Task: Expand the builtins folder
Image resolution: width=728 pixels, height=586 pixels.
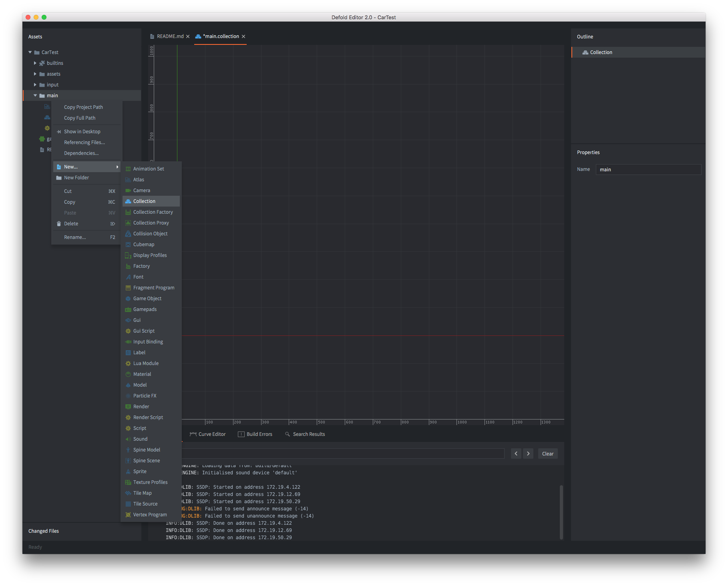Action: (x=35, y=63)
